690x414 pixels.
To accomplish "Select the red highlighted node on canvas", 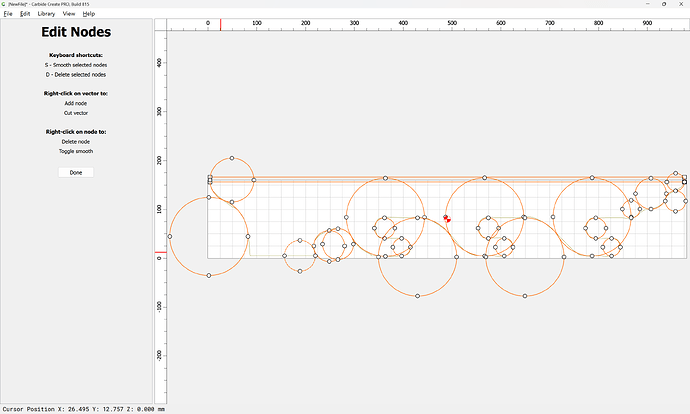I will click(x=446, y=217).
